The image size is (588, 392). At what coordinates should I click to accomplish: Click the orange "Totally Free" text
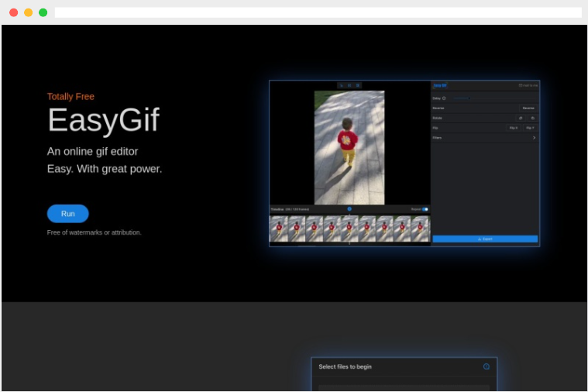[70, 96]
